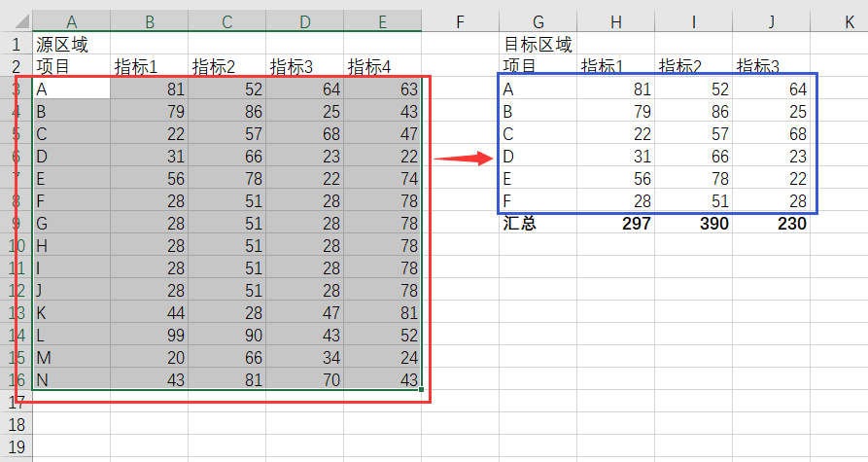The image size is (868, 462).
Task: Click value 20 in row M
Action: (x=150, y=357)
